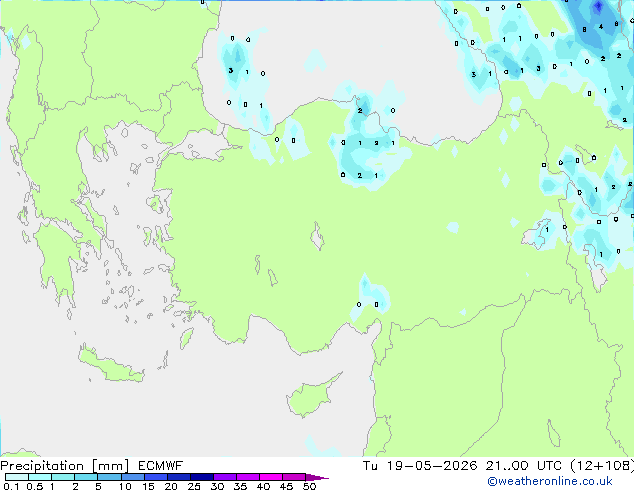
Task: Click the '4' value in dark blue area
Action: (601, 27)
